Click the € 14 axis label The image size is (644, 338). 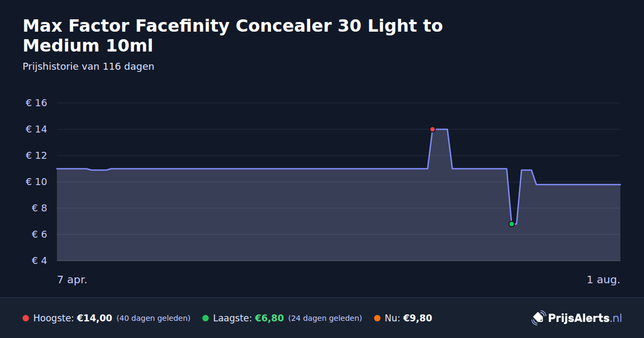click(x=36, y=129)
